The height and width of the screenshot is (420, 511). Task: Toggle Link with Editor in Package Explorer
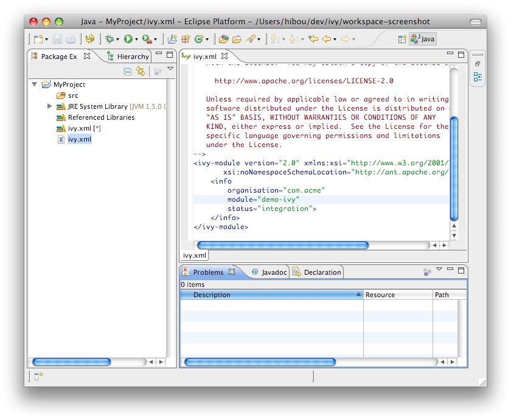pos(141,71)
